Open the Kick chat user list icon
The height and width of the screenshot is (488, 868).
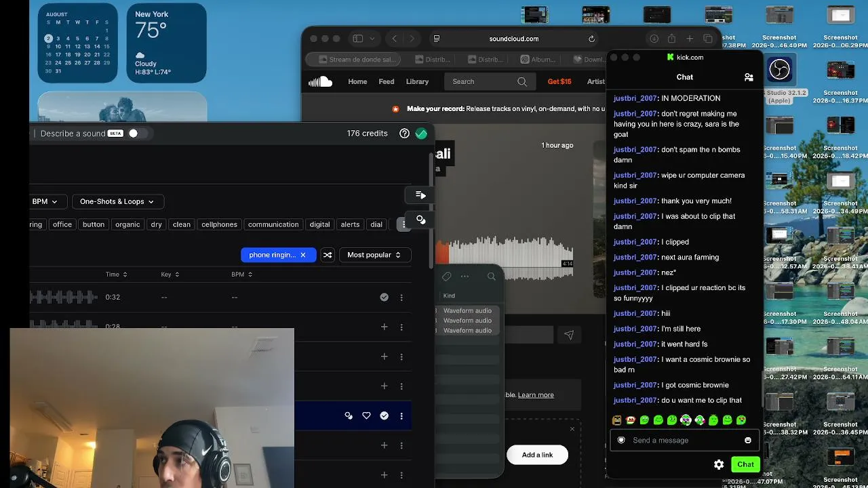tap(749, 77)
